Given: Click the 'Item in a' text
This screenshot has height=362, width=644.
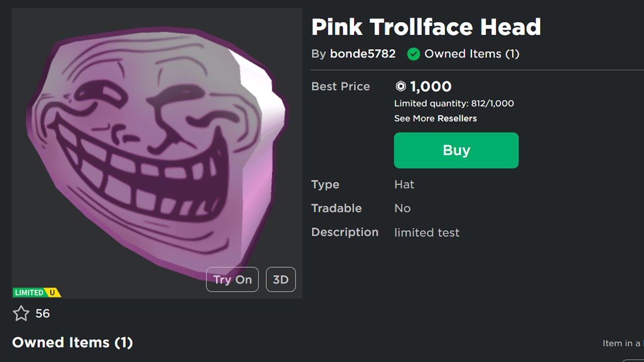Looking at the screenshot, I should pos(622,343).
